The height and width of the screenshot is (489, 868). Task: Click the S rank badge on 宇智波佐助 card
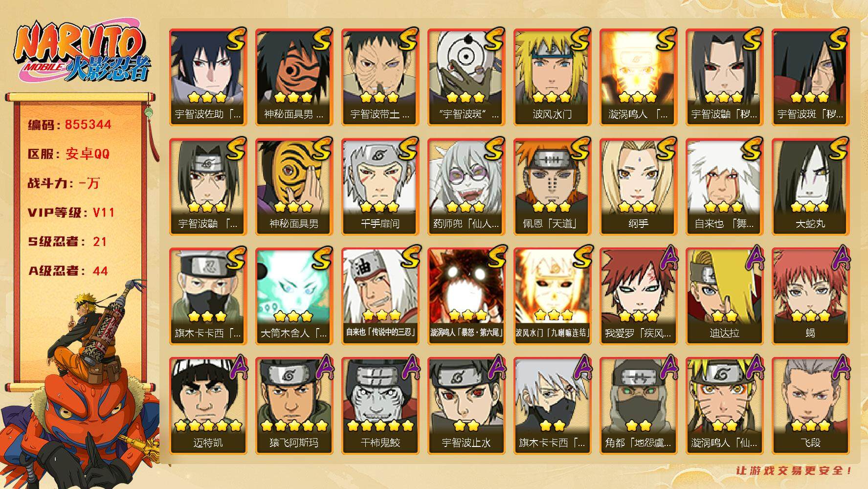pos(236,39)
